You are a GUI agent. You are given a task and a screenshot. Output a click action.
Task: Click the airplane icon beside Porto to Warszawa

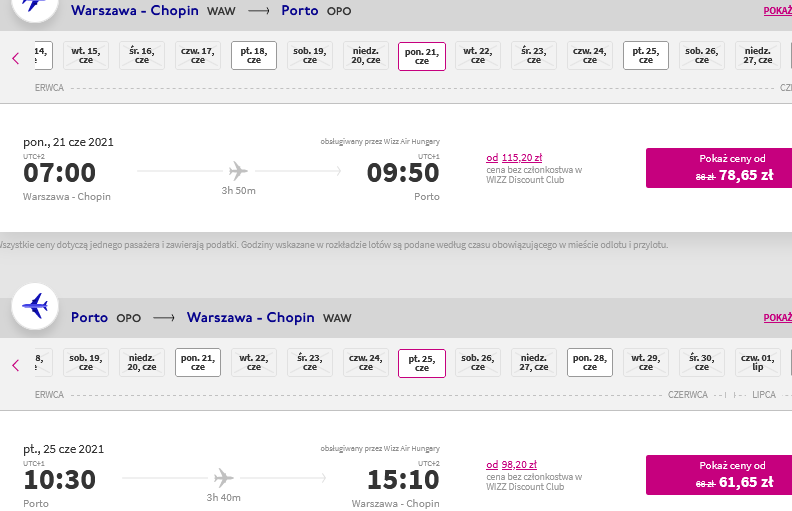click(x=35, y=306)
